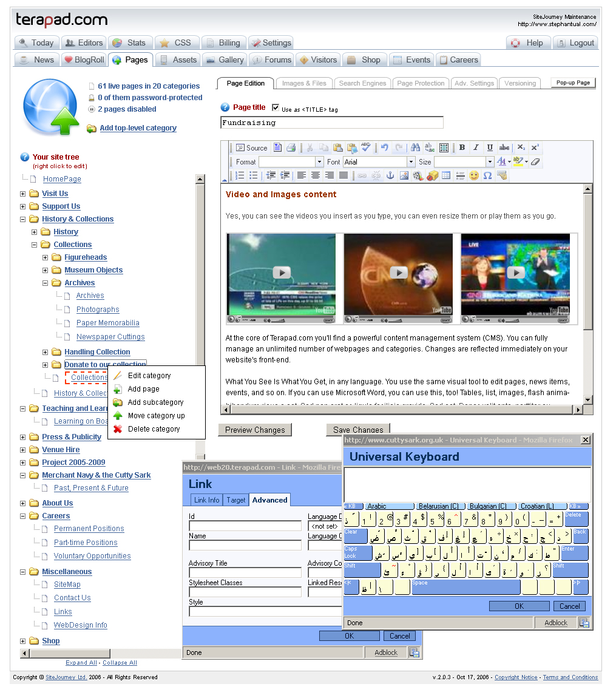Select Arabic layout in Universal Keyboard
Image resolution: width=616 pixels, height=698 pixels.
[390, 506]
